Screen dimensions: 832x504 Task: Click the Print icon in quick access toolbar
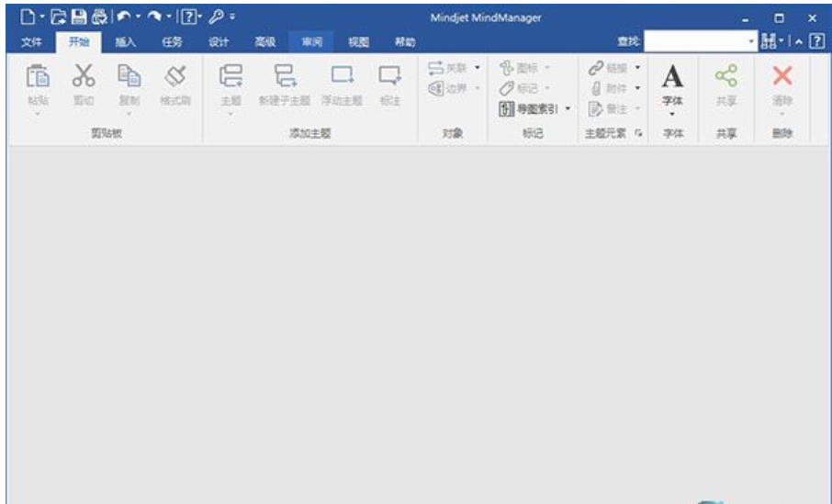[x=99, y=17]
